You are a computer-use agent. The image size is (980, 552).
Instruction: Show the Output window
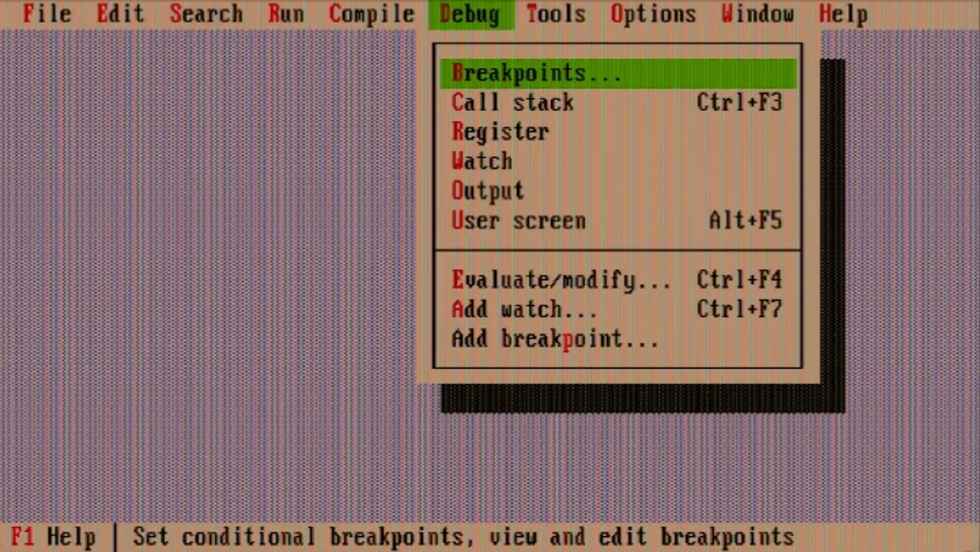coord(617,191)
